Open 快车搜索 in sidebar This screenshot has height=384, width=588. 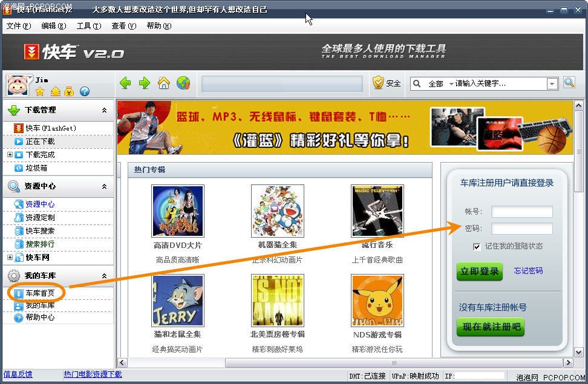click(x=40, y=230)
